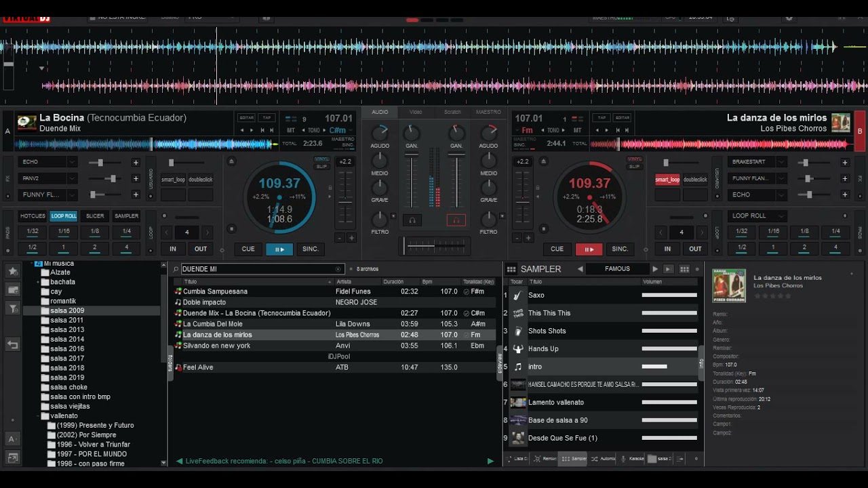Click TAP button on deck A
The width and height of the screenshot is (868, 488).
[x=267, y=118]
